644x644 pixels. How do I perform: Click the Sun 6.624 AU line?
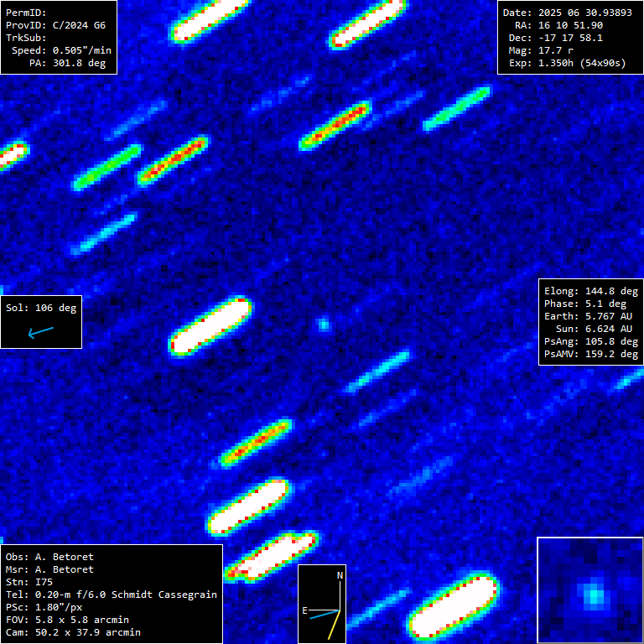pos(594,329)
